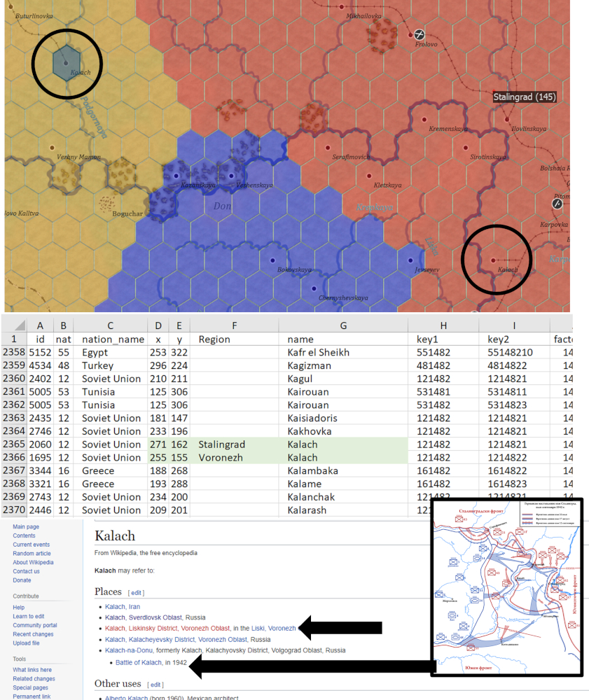
Task: Select spreadsheet column F header
Action: [235, 325]
